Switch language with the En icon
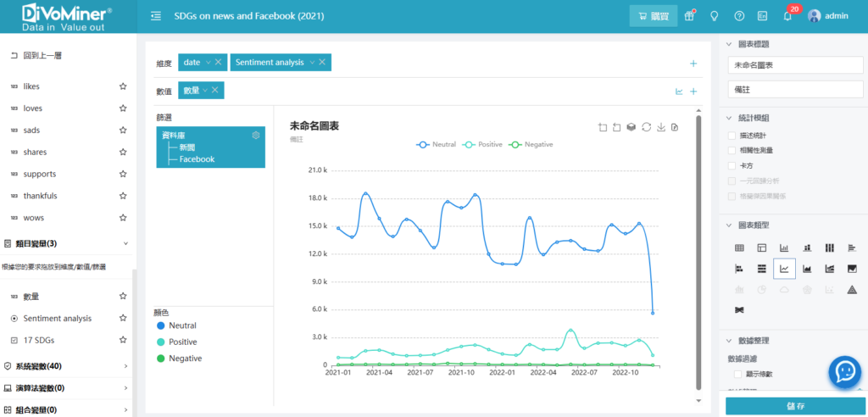The height and width of the screenshot is (417, 868). (763, 16)
